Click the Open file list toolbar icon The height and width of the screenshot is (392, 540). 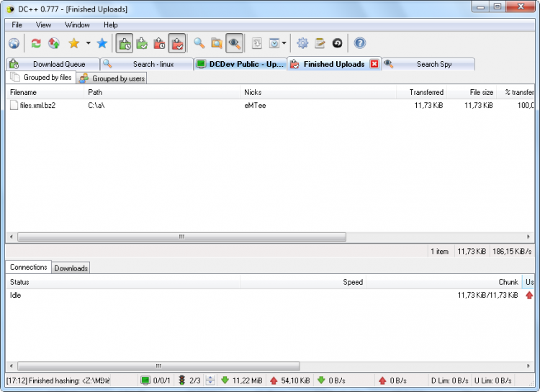256,43
